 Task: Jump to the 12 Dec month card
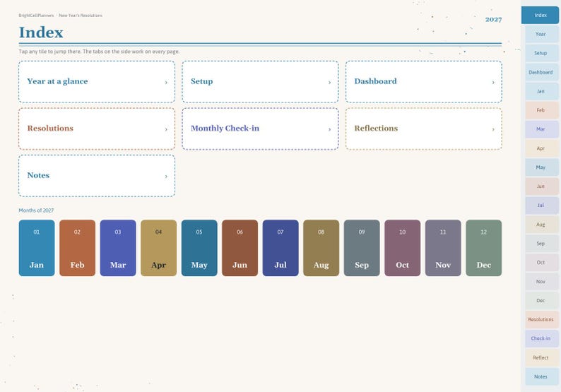(484, 248)
